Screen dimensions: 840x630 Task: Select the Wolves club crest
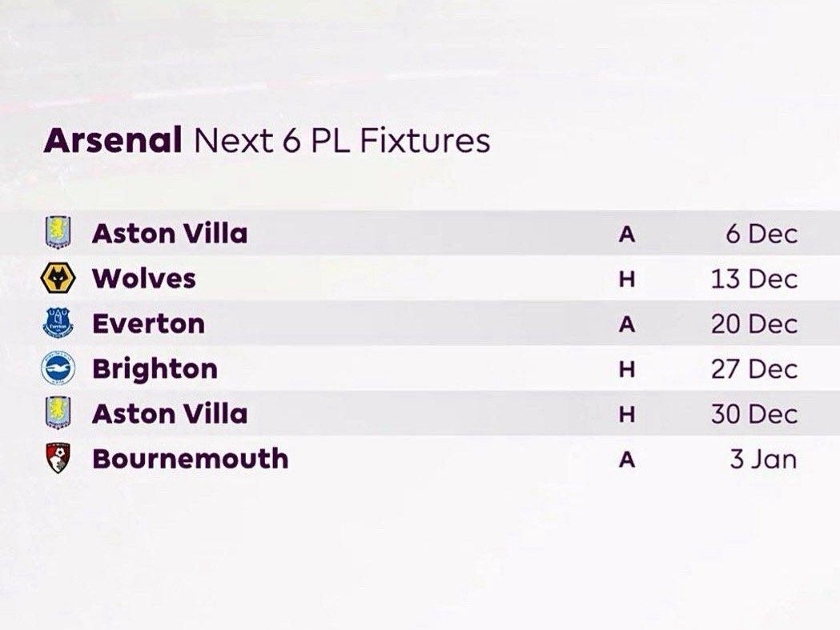58,279
